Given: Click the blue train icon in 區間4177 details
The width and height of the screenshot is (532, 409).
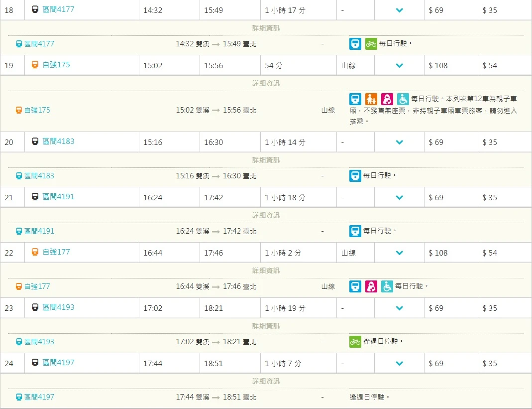Looking at the screenshot, I should [x=355, y=44].
